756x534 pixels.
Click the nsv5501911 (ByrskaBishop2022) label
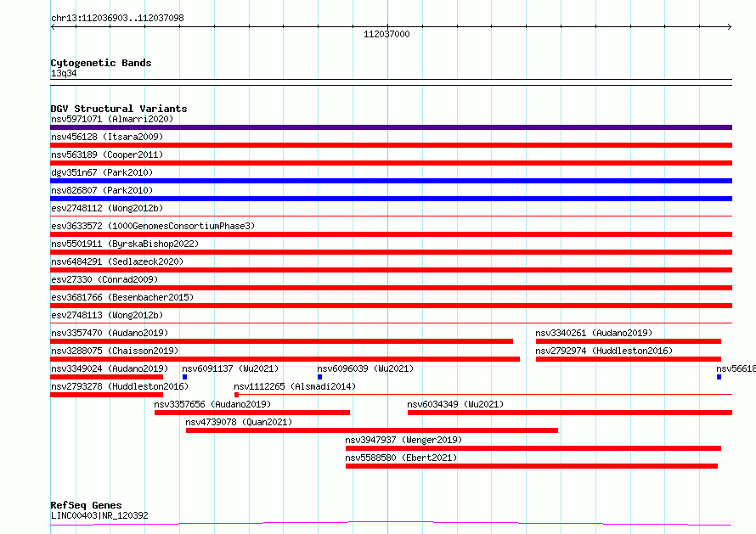(x=125, y=244)
